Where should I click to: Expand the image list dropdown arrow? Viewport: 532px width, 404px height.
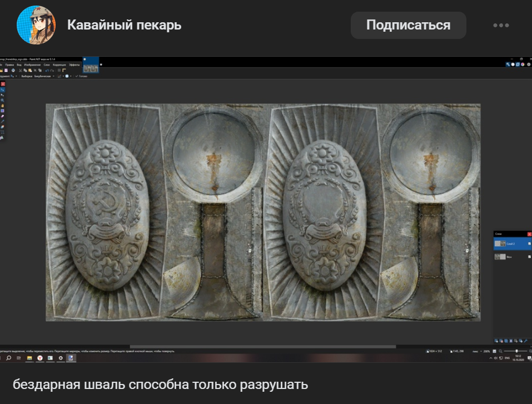point(101,65)
